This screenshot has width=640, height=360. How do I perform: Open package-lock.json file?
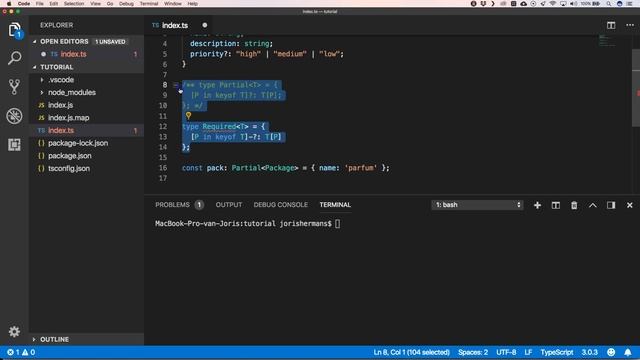(x=86, y=143)
